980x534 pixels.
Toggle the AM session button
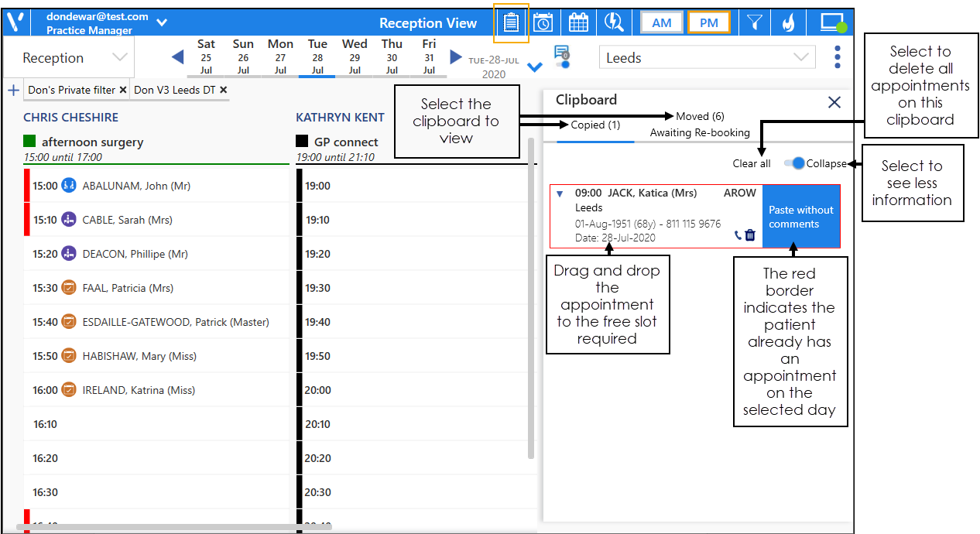click(x=661, y=22)
